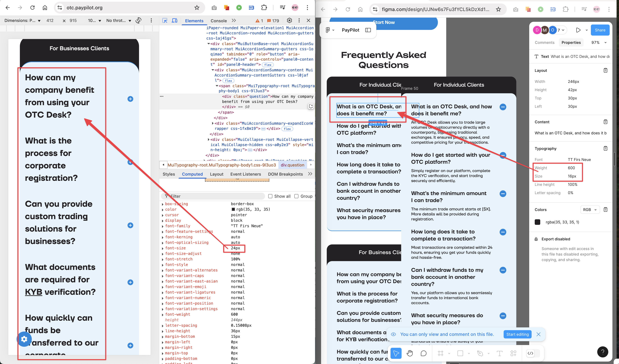Expand the font-size computed property
Screen dimensions: 619x364
coord(163,248)
